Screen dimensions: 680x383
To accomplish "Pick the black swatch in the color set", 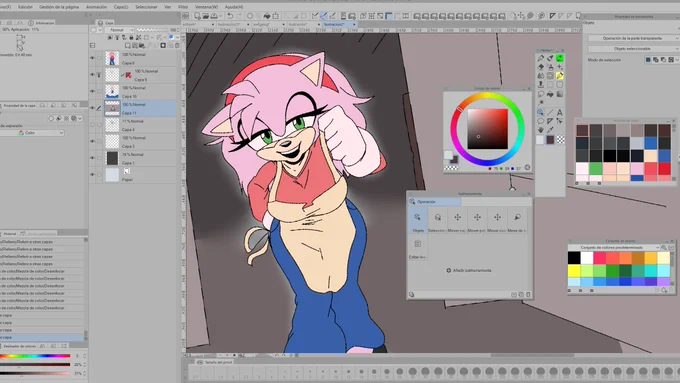I will [574, 258].
